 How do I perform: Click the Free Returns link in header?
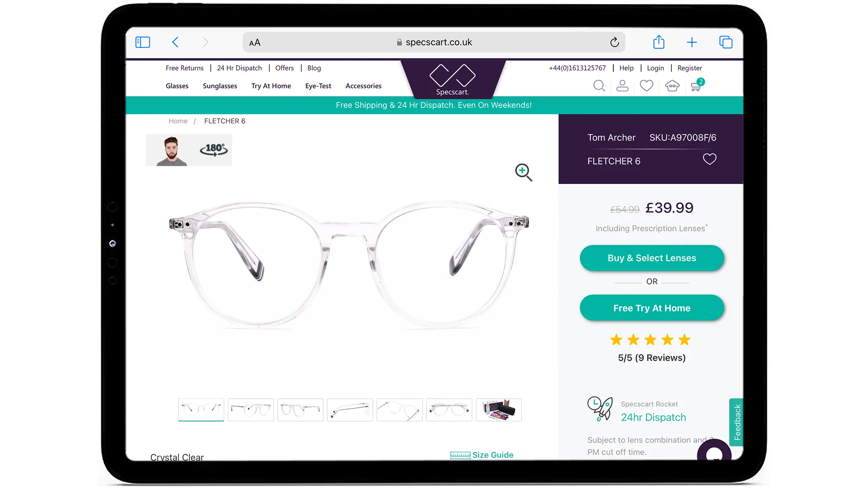(x=184, y=67)
